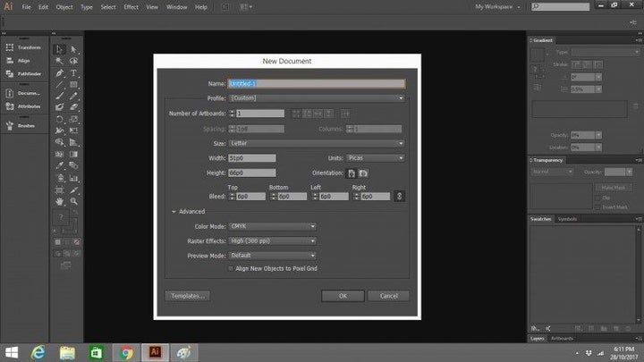Click the bleed link chain icon
Screen dimensions: 644x362
[x=400, y=196]
